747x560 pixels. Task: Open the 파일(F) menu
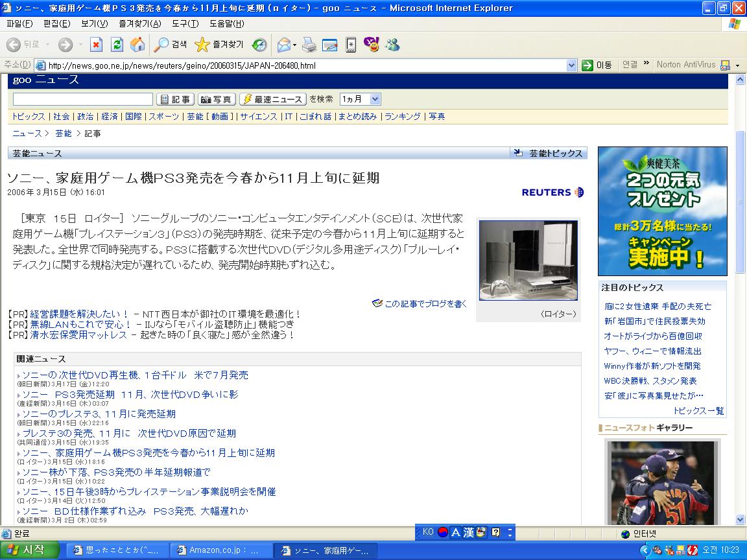coord(19,24)
